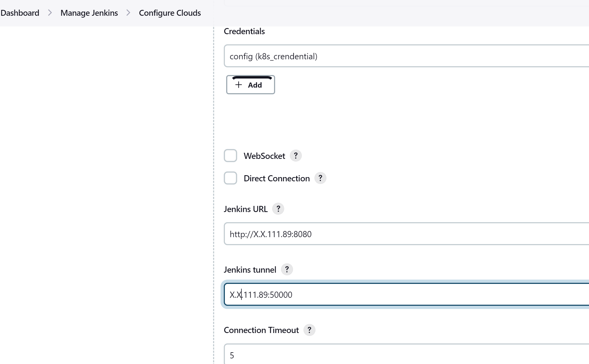Enable the Direct Connection checkbox
Screen dimensions: 589x364
pos(230,178)
